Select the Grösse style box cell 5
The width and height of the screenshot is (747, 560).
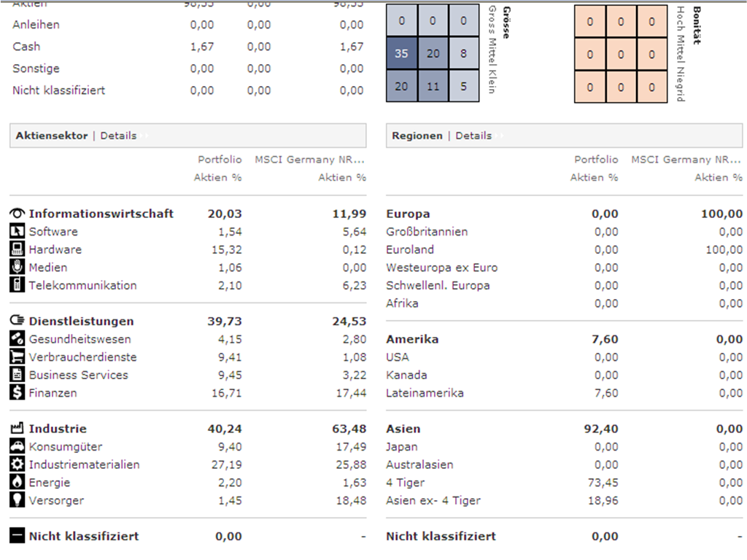pos(463,86)
